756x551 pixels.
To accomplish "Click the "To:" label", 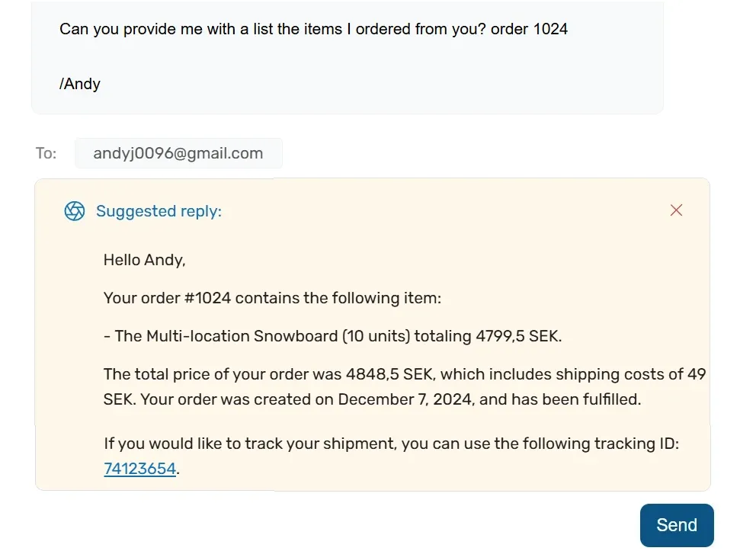I will coord(46,153).
